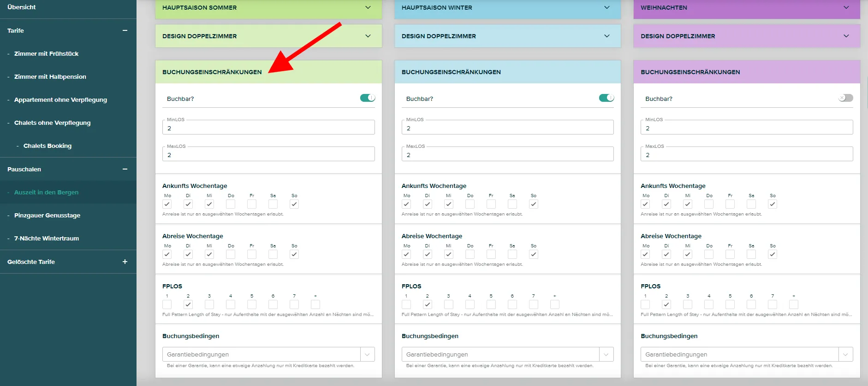Check FPLOS 7 nights in Weihnachten column

coord(773,304)
